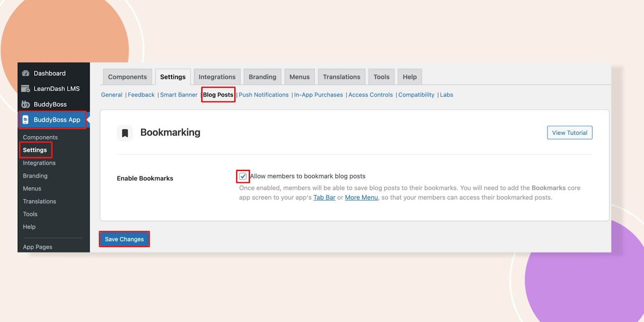Select the Blog Posts sub-tab

[218, 95]
